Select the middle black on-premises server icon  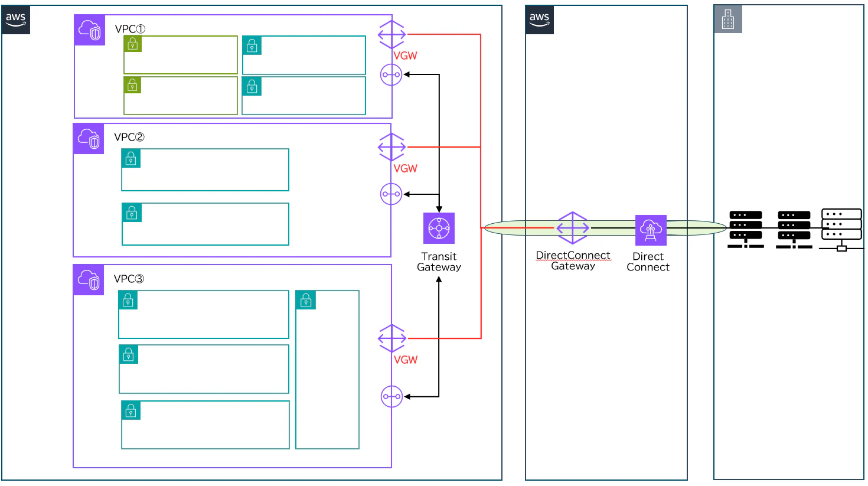pos(794,229)
